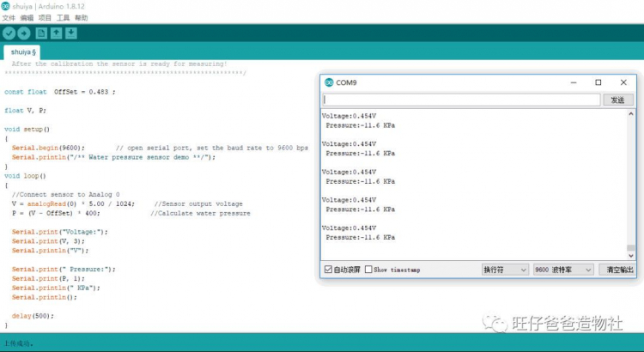Click the 发送 send button

point(617,100)
